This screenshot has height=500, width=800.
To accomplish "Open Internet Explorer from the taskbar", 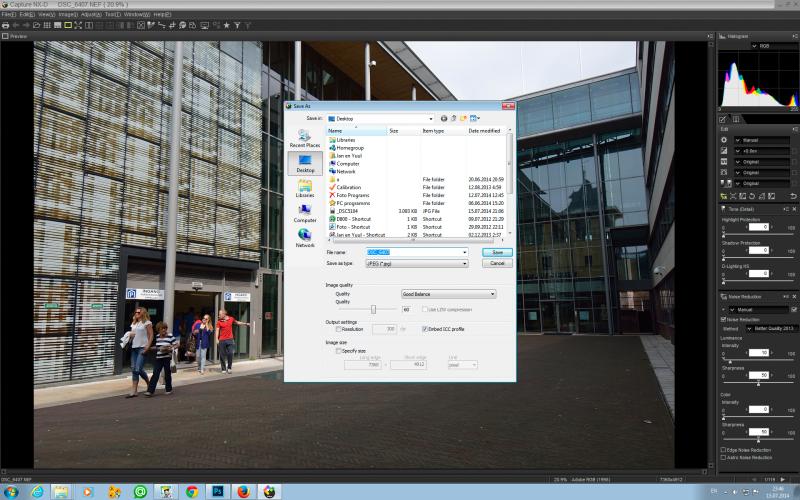I will (37, 492).
